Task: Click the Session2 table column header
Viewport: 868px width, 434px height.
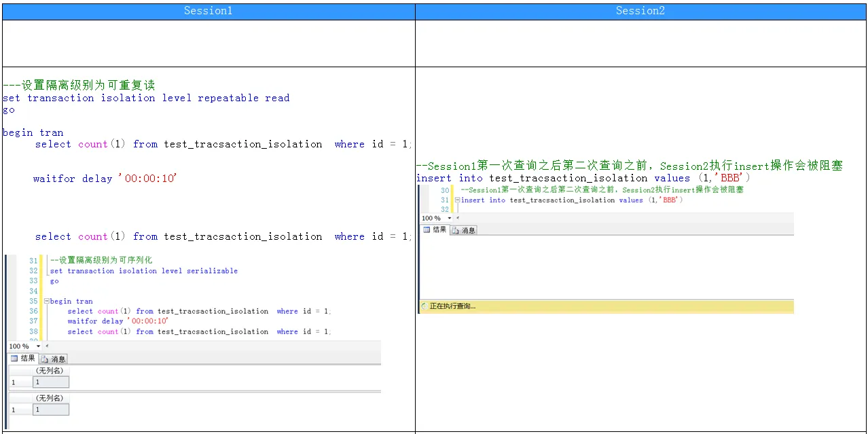Action: pyautogui.click(x=640, y=11)
